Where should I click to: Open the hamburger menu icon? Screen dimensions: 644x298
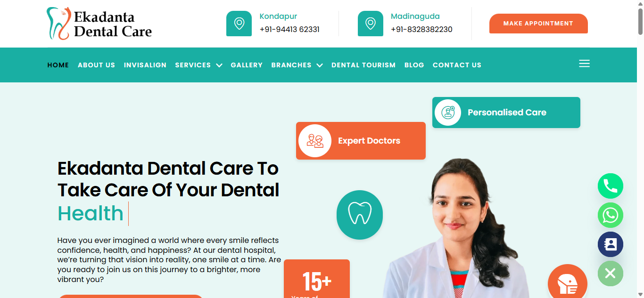[584, 64]
